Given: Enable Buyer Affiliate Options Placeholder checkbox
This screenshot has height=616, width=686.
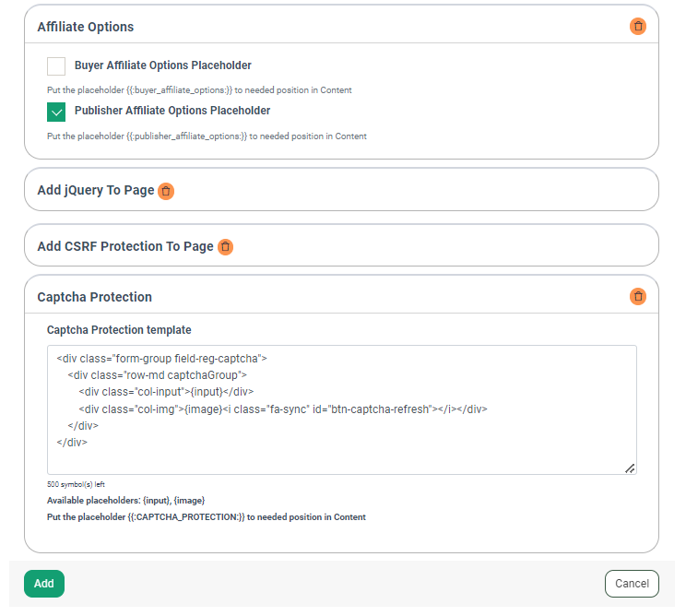Looking at the screenshot, I should point(56,66).
